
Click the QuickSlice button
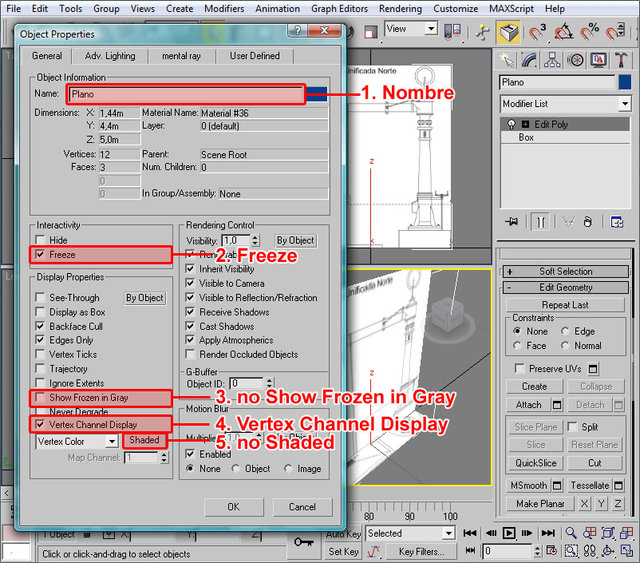(x=536, y=463)
